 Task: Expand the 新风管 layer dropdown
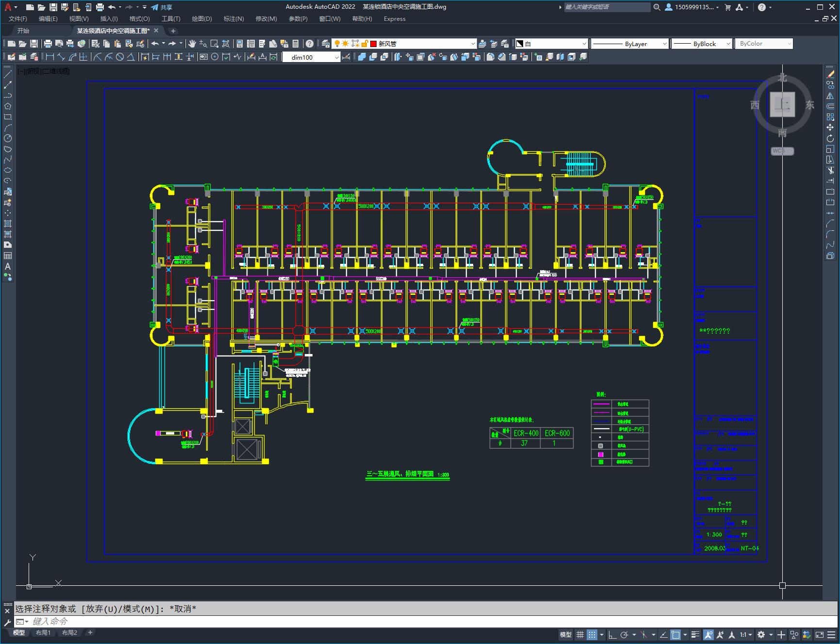click(x=473, y=44)
